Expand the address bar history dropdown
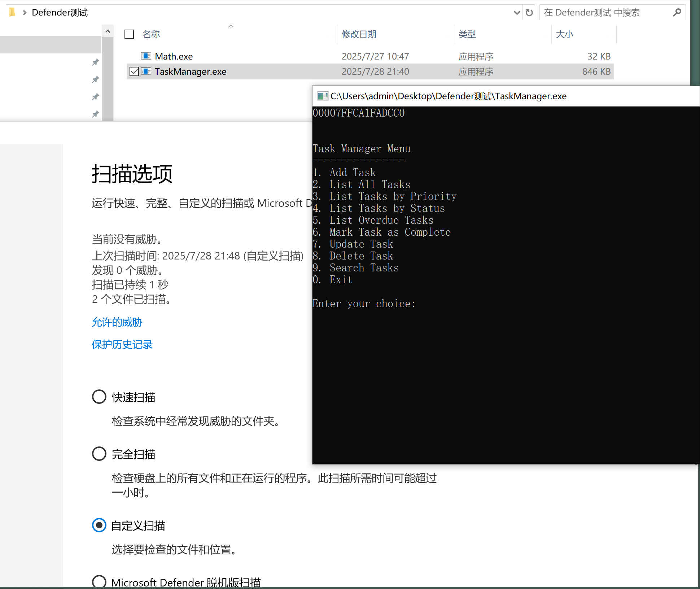This screenshot has width=700, height=589. coord(517,13)
